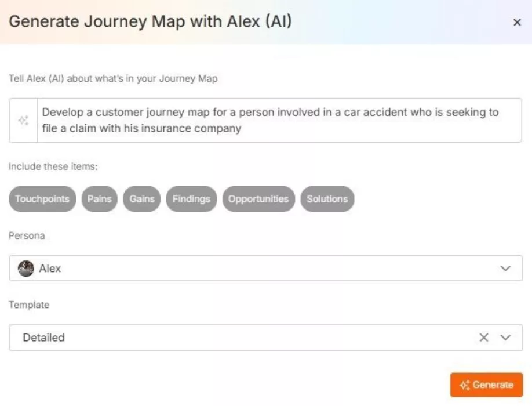Close the Generate Journey Map dialog
The height and width of the screenshot is (406, 532).
click(x=518, y=22)
